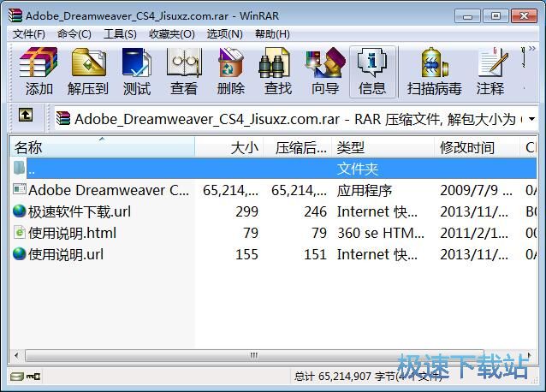Viewport: 546px width, 392px height.
Task: Go up one folder level icon
Action: click(26, 115)
